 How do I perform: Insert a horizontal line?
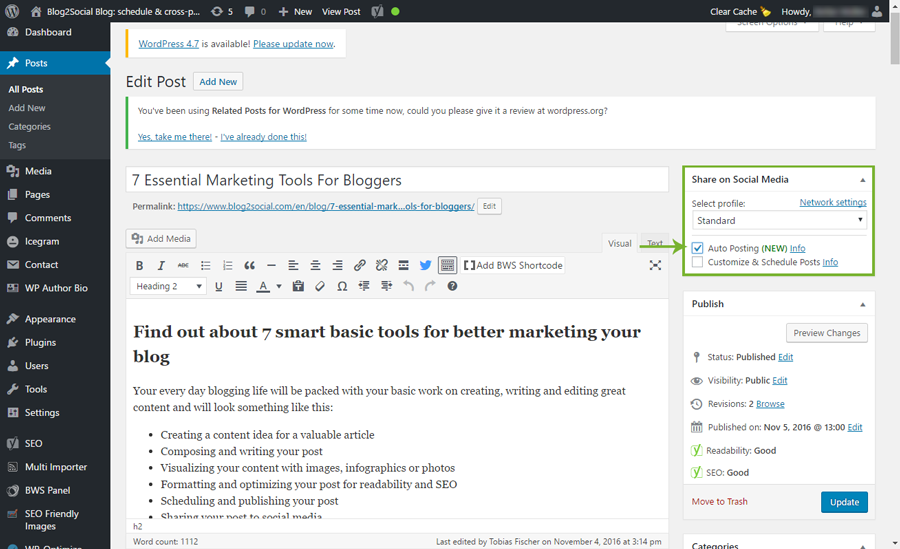tap(271, 265)
